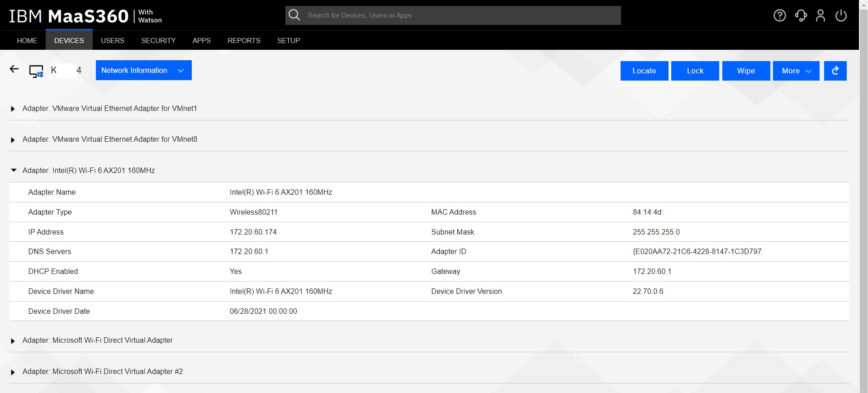868x393 pixels.
Task: Click the Wireless80211 adapter type value
Action: tap(254, 212)
